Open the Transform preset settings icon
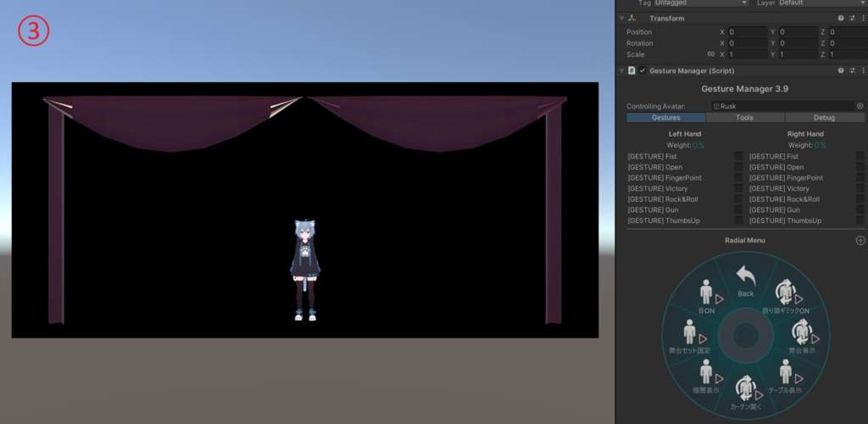868x424 pixels. (852, 19)
